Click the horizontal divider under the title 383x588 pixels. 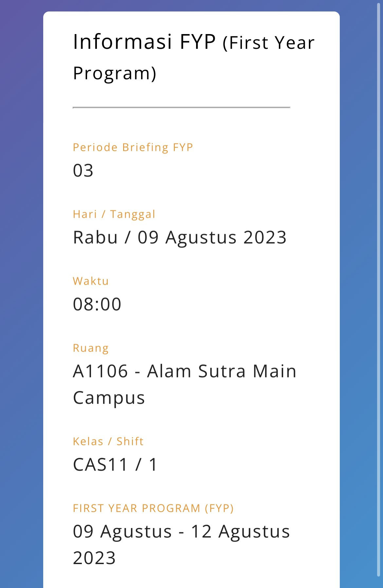tap(182, 107)
